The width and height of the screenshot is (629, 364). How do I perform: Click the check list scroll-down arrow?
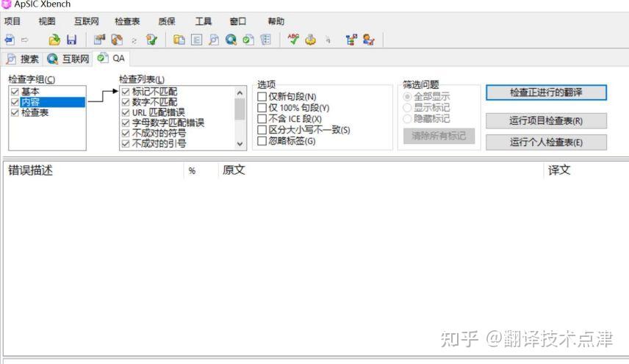point(240,144)
